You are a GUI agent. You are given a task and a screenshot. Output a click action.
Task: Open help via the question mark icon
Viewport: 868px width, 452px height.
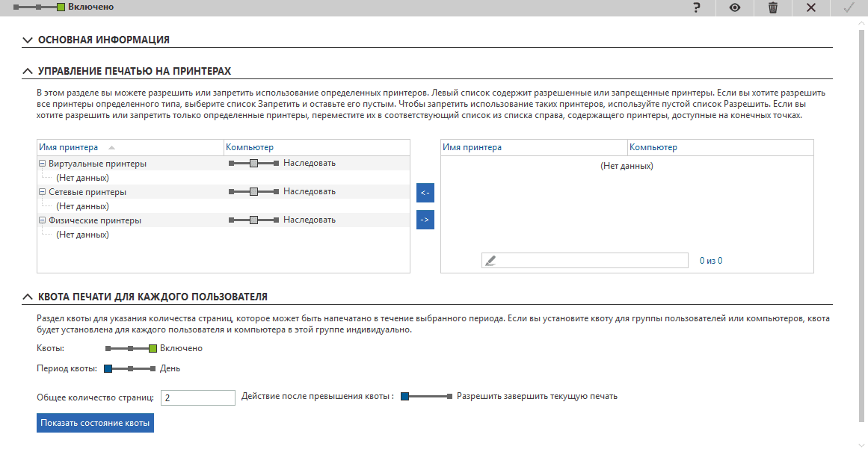coord(696,7)
